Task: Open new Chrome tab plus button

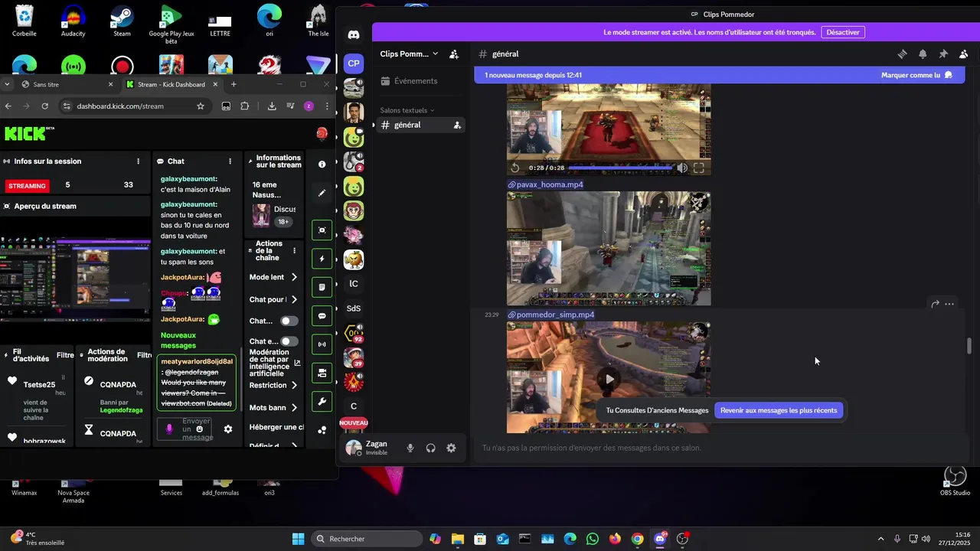Action: click(x=234, y=84)
